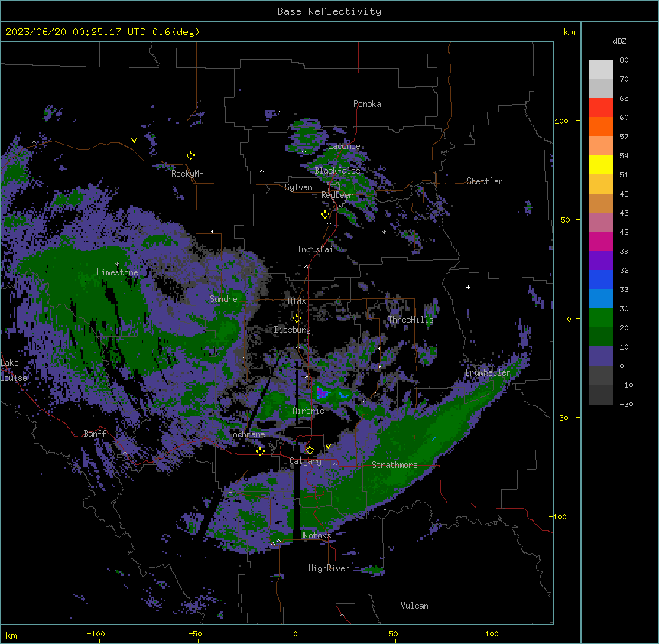Select the red swatch between 65 and 60 dBZ
This screenshot has height=644, width=659.
[601, 108]
